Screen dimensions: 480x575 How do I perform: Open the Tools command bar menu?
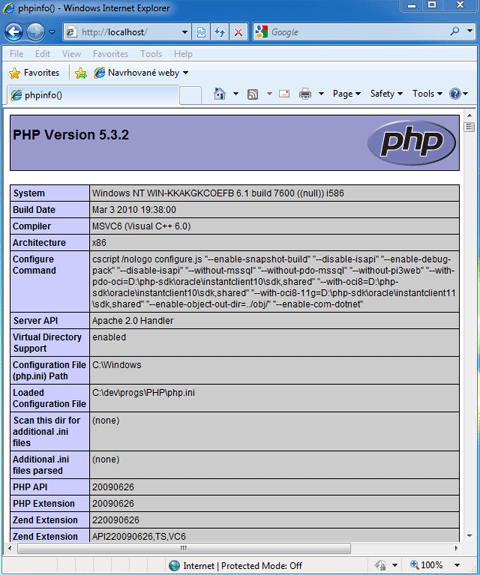(427, 94)
